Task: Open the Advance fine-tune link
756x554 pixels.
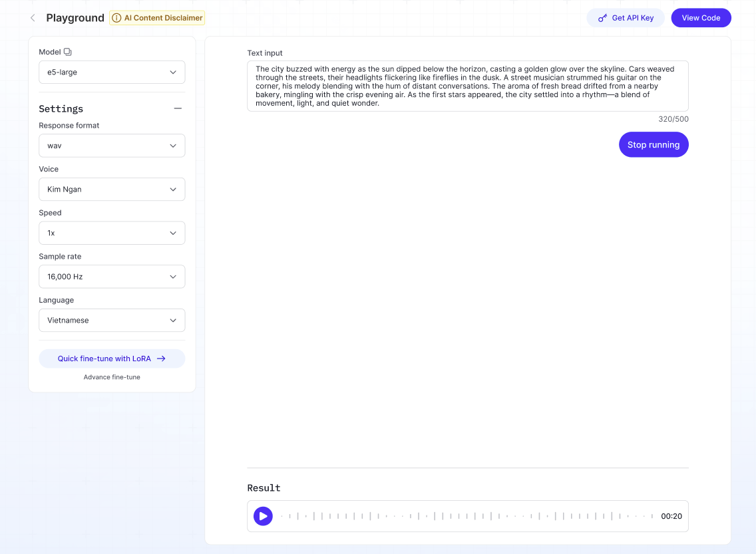Action: (x=112, y=377)
